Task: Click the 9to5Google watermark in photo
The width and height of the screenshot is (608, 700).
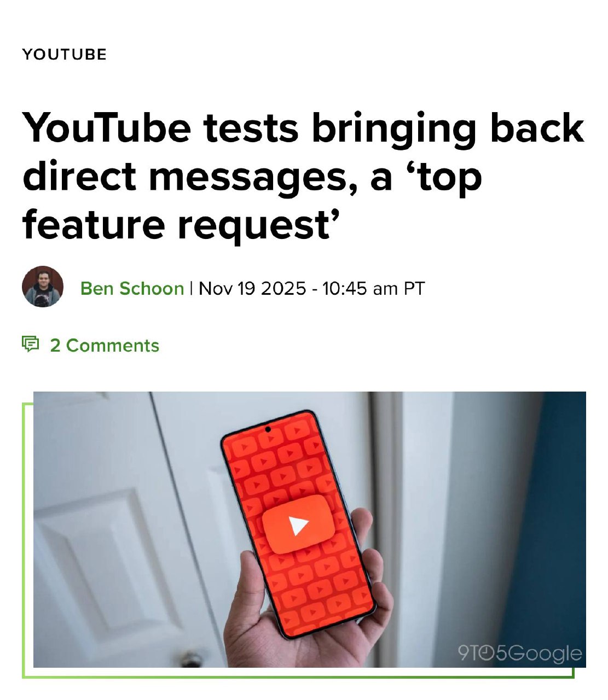Action: (519, 653)
